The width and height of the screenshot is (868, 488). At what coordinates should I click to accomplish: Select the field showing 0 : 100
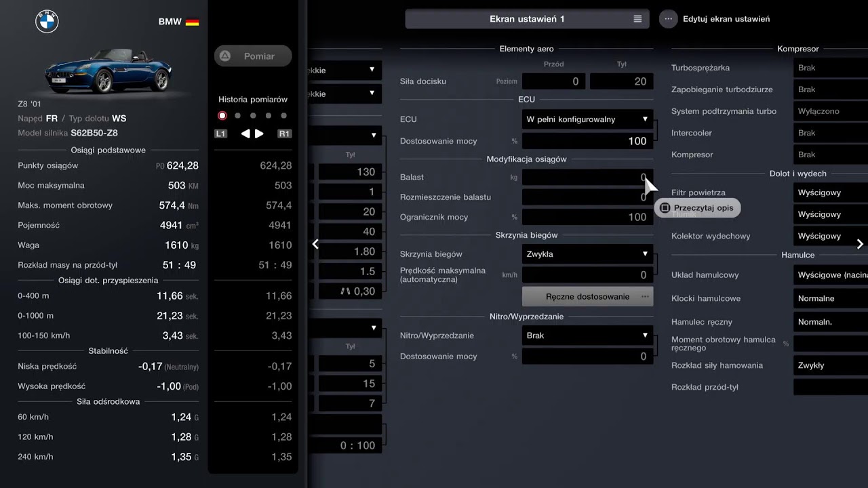click(350, 445)
